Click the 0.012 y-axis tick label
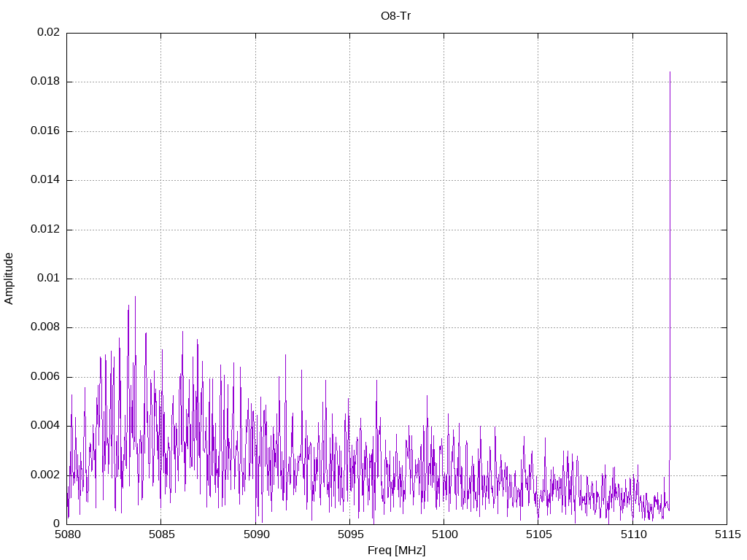The width and height of the screenshot is (747, 560). (x=45, y=230)
